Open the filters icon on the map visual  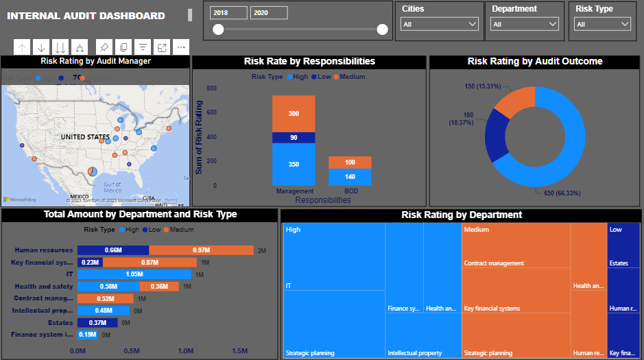click(x=143, y=47)
